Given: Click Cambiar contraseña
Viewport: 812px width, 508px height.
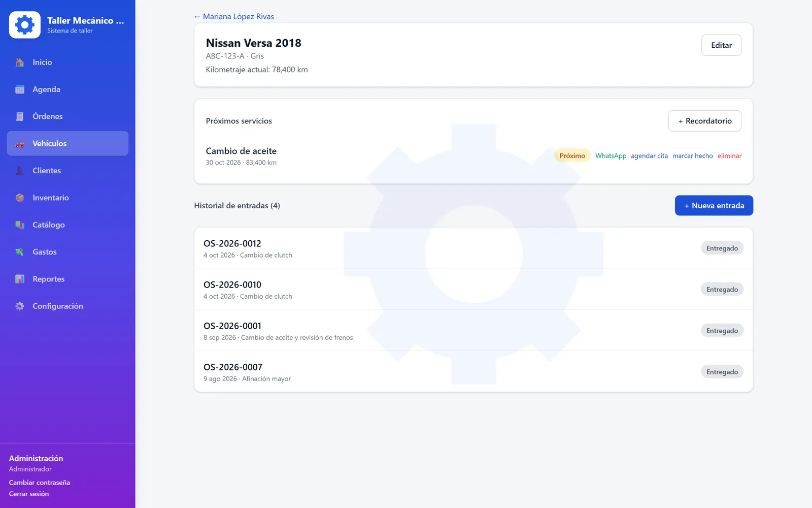Looking at the screenshot, I should tap(40, 483).
